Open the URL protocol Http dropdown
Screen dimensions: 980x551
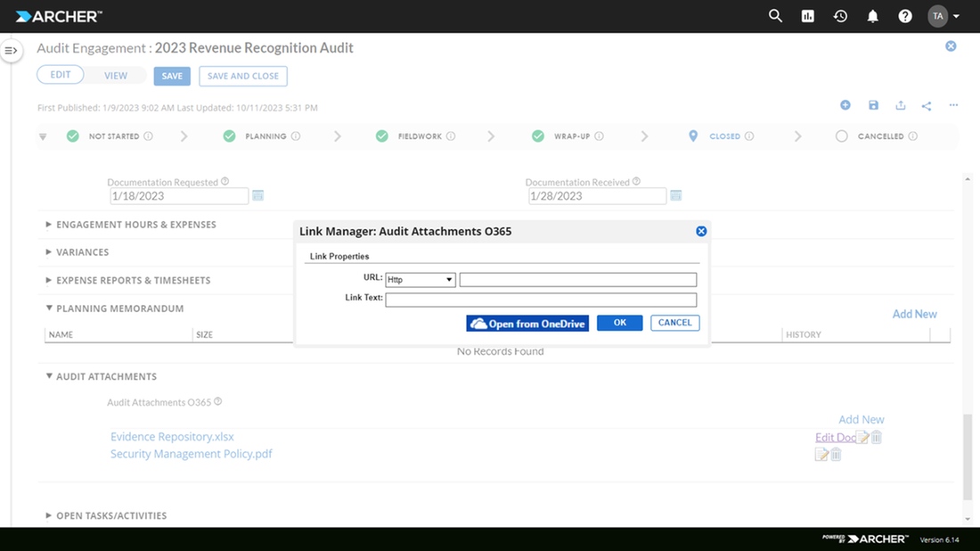[x=420, y=280]
